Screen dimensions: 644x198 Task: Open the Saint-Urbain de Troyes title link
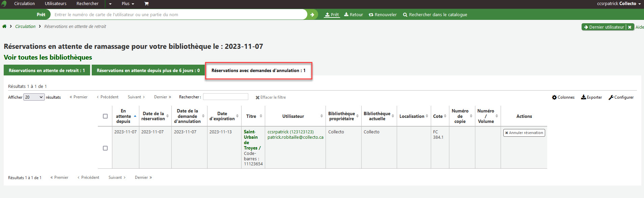click(x=252, y=140)
